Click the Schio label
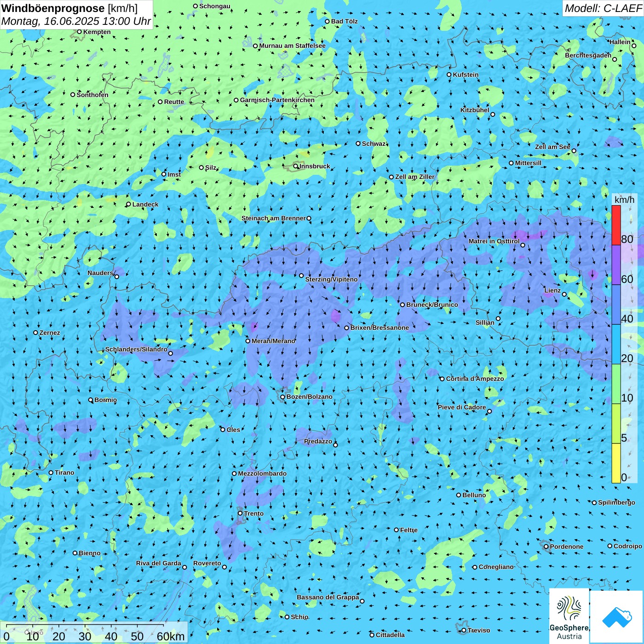 [299, 617]
